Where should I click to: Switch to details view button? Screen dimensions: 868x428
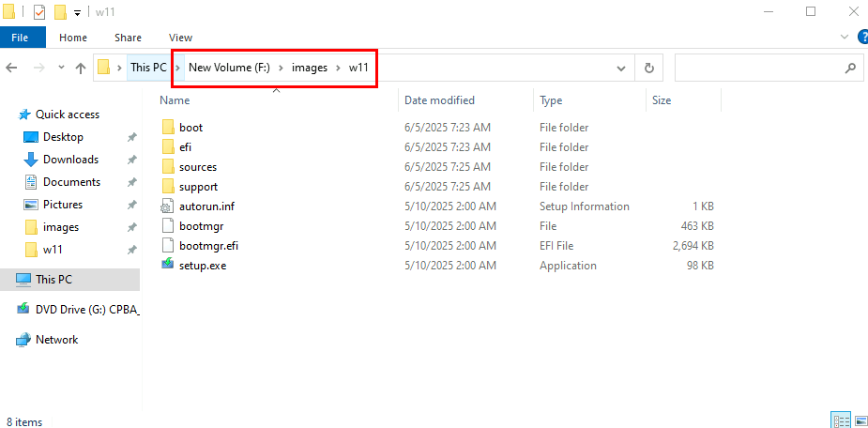(x=840, y=420)
